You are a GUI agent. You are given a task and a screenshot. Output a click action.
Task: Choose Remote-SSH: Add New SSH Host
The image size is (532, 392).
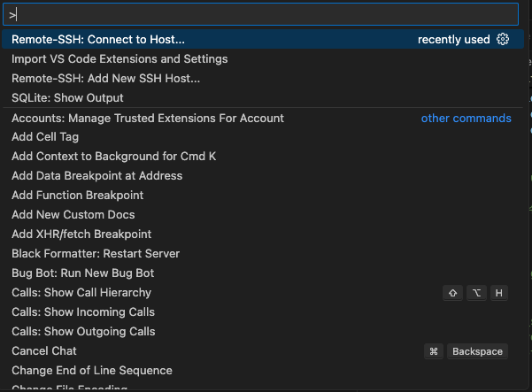pos(263,79)
